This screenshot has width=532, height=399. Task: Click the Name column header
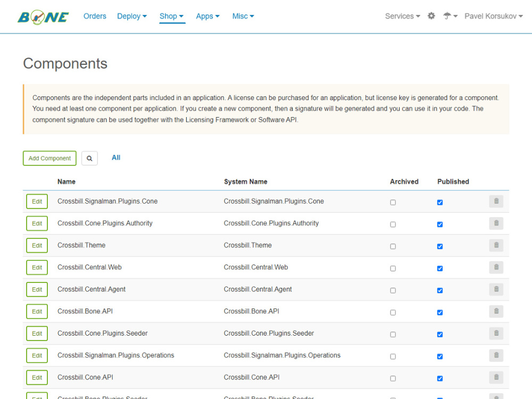coord(66,182)
